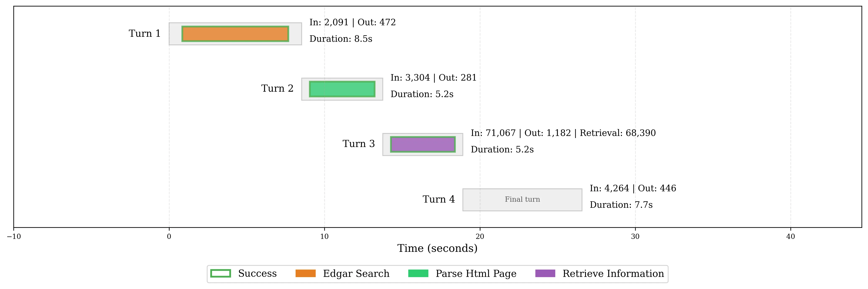Click the Success outline legend marker
The height and width of the screenshot is (289, 868).
pos(221,274)
